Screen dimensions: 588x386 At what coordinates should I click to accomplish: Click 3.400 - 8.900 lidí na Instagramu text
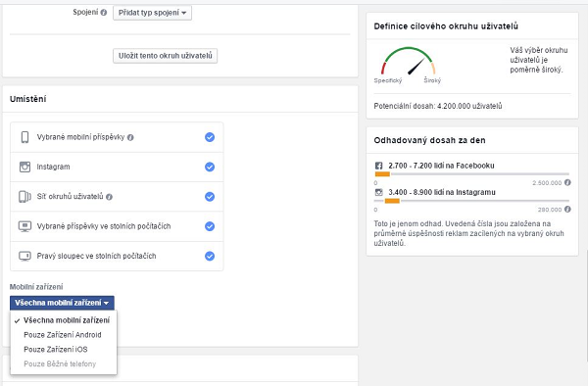point(442,192)
